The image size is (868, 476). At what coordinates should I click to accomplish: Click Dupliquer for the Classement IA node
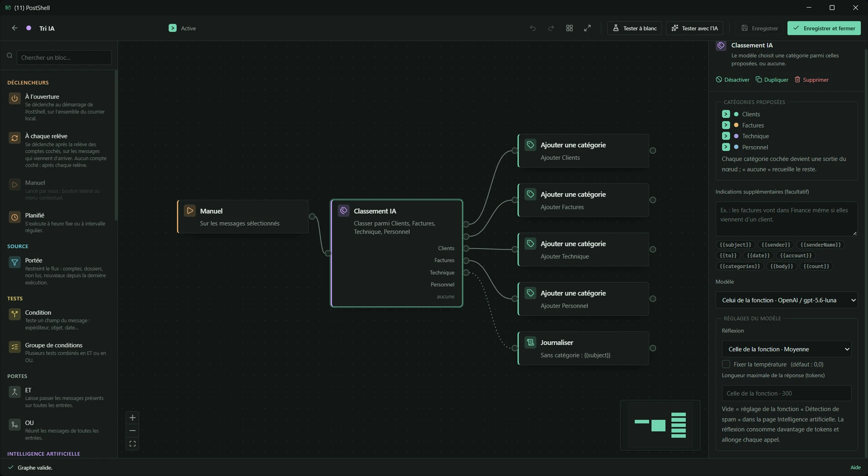(772, 79)
